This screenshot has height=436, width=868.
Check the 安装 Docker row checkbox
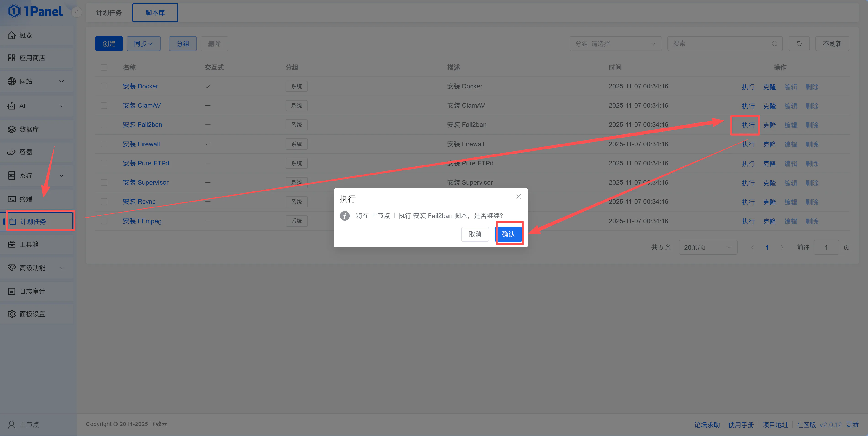pos(104,86)
